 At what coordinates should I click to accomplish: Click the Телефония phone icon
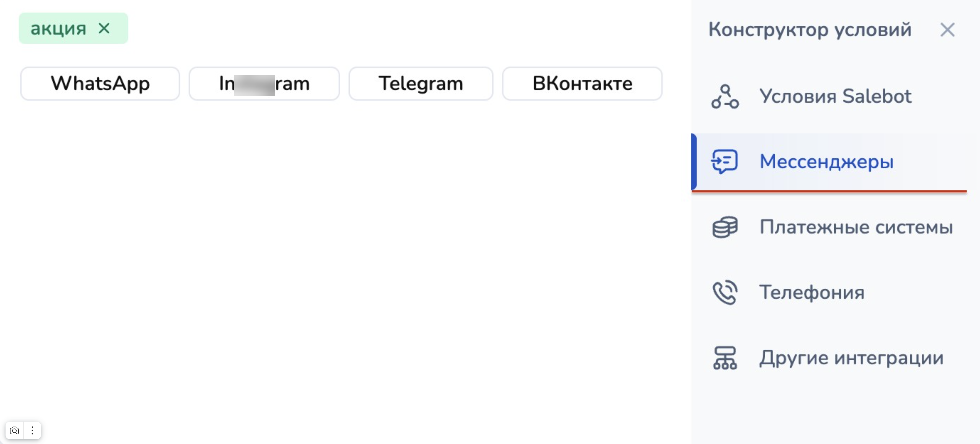coord(725,292)
